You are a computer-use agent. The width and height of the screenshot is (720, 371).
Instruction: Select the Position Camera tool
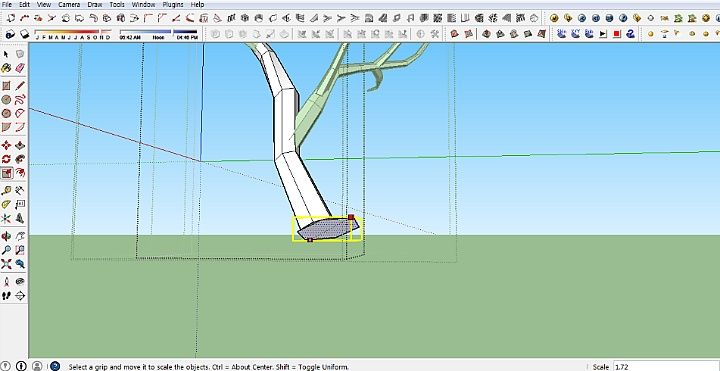(x=6, y=281)
